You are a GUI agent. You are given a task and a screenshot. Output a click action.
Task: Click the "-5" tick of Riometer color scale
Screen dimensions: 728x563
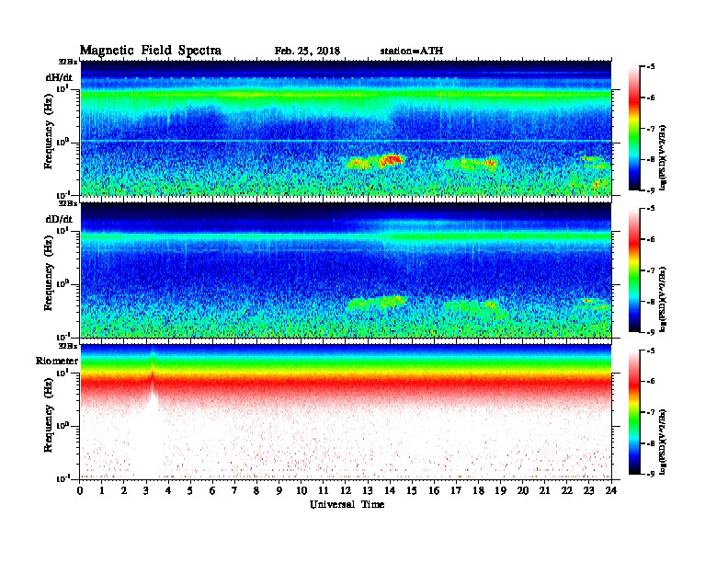(651, 350)
